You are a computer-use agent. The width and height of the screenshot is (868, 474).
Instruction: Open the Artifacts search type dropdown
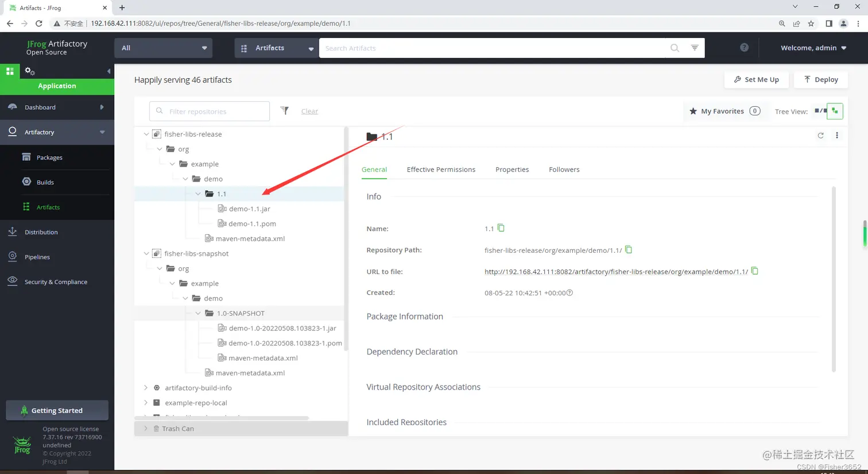pos(277,48)
